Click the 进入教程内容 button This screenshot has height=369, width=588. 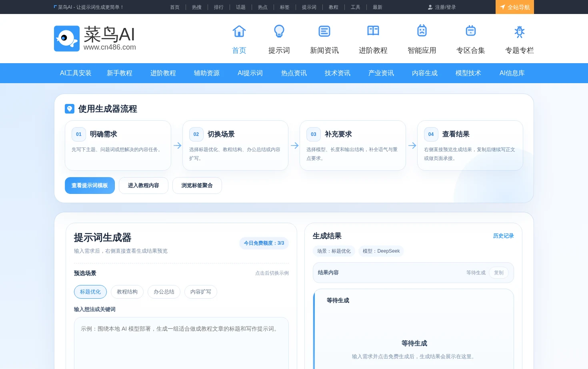click(x=144, y=185)
